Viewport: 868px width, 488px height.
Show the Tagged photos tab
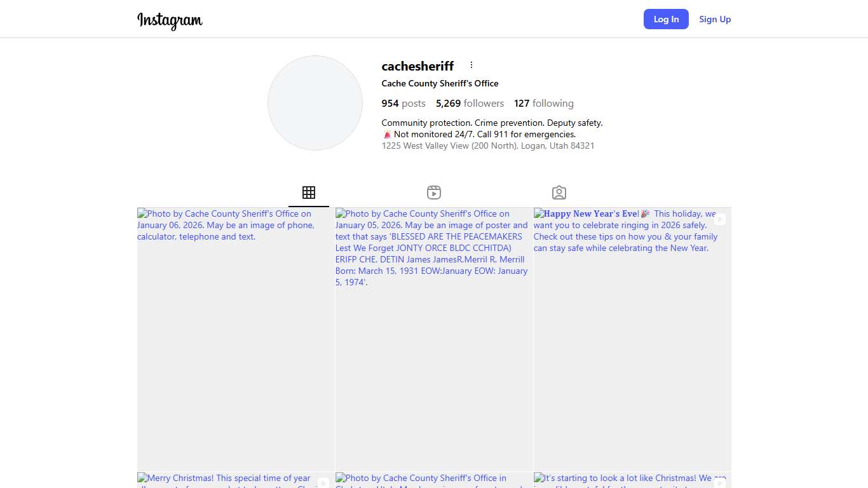click(559, 193)
